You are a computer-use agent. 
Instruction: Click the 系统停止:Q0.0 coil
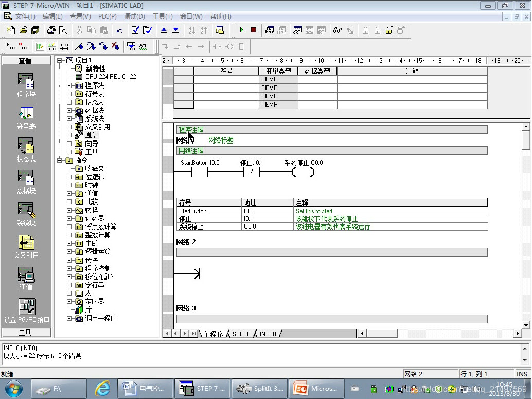[304, 172]
